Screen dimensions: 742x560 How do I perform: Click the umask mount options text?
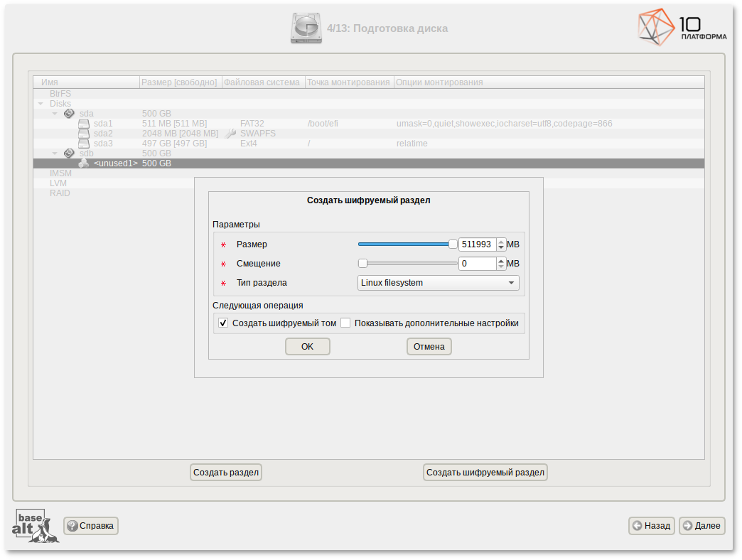[505, 124]
